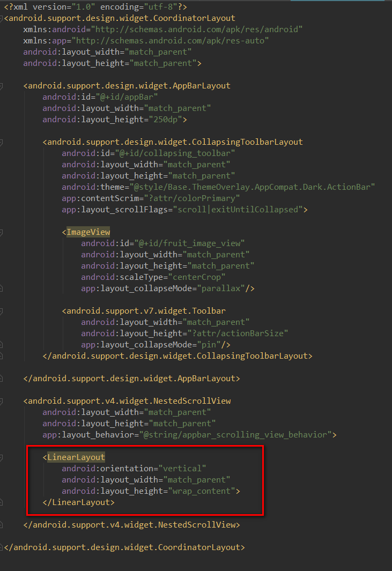Image resolution: width=392 pixels, height=571 pixels.
Task: Collapse the NestedScrollView opening tag fold marker
Action: (x=1, y=401)
